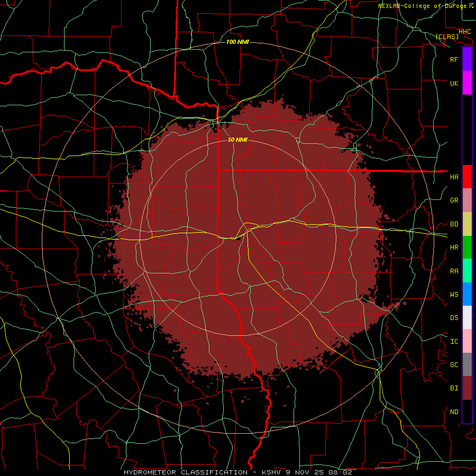The height and width of the screenshot is (476, 476).
Task: Click the [CLAS] unit label
Action: tap(447, 37)
